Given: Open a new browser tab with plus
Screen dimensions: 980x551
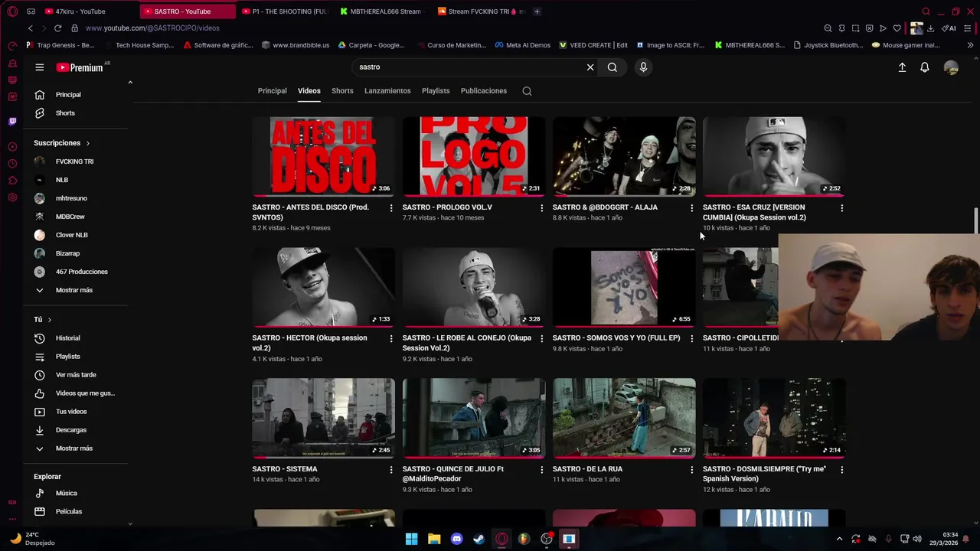Looking at the screenshot, I should 537,11.
